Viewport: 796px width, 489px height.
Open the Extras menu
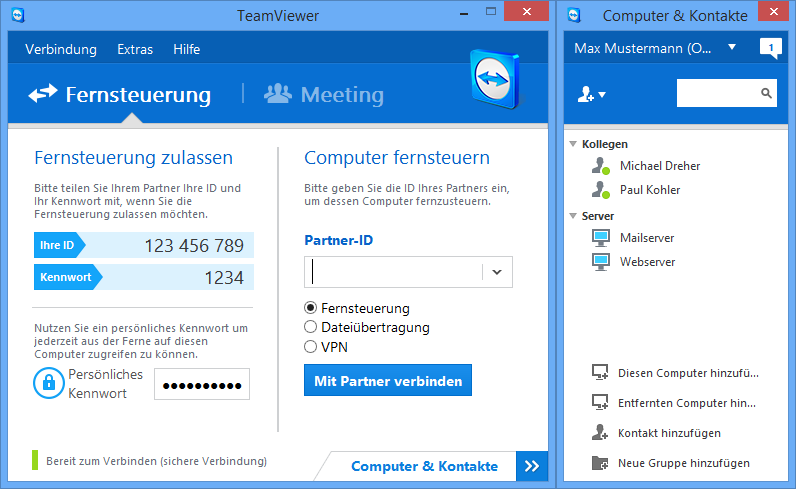point(135,49)
